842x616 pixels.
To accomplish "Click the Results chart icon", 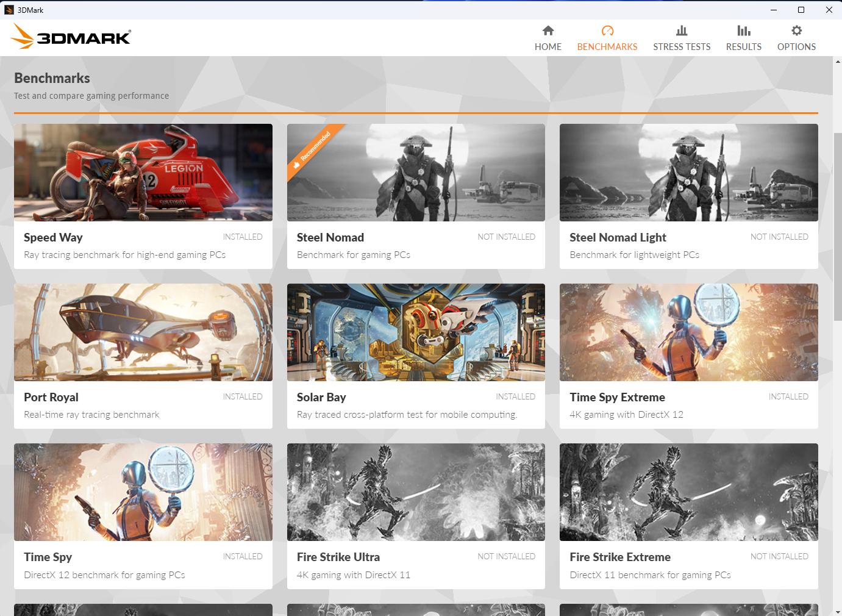I will [x=743, y=30].
